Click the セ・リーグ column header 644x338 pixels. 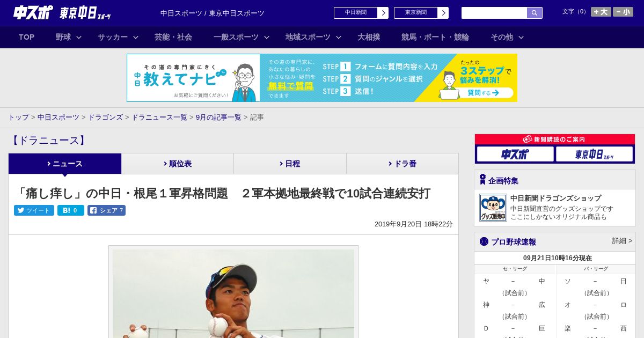515,269
